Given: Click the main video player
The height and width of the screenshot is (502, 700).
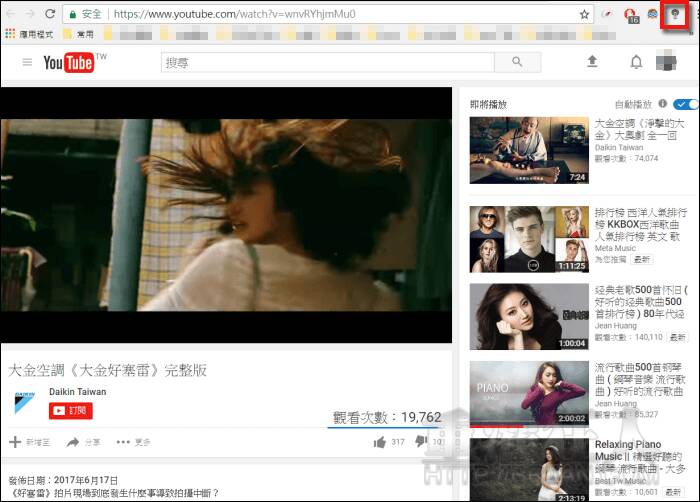Looking at the screenshot, I should [226, 215].
